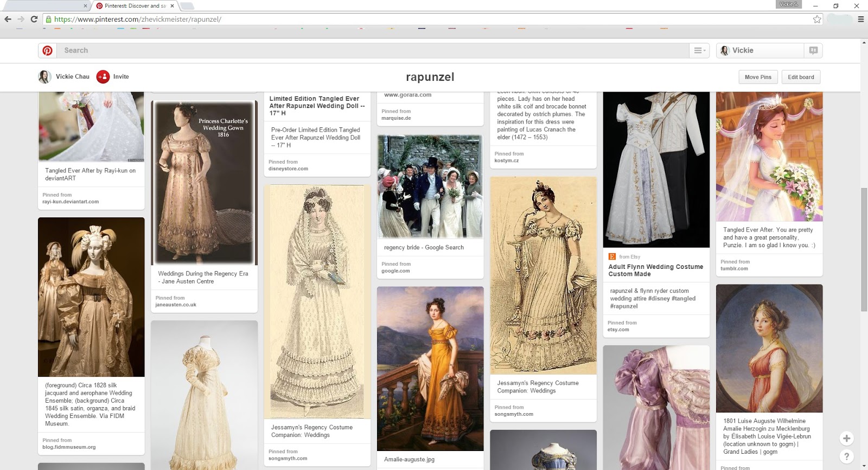Open the veiled bride fashion plate illustration
This screenshot has height=470, width=868.
click(x=317, y=302)
